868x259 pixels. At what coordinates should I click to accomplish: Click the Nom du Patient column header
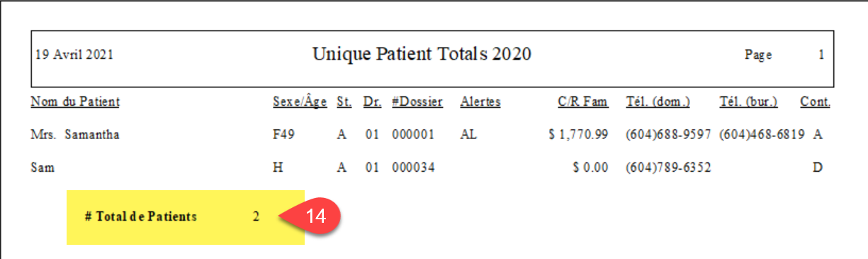tap(75, 101)
